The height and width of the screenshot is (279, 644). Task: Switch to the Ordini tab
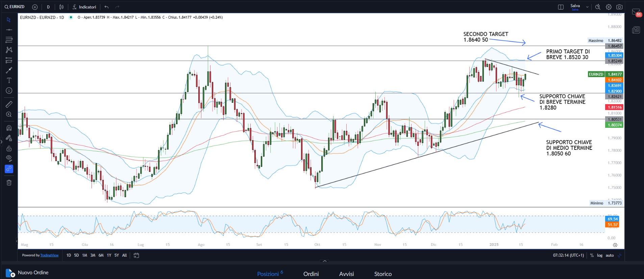tap(311, 274)
